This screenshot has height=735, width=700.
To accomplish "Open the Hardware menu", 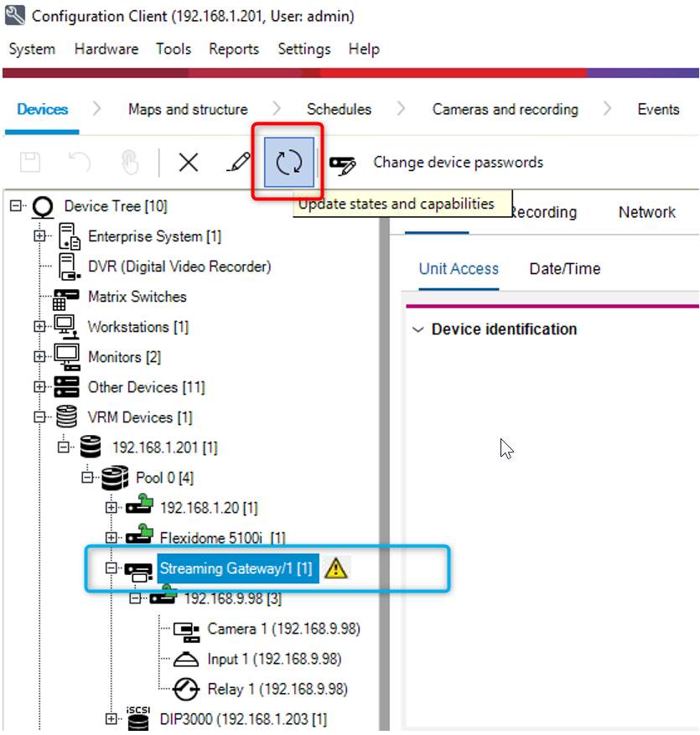I will click(106, 49).
